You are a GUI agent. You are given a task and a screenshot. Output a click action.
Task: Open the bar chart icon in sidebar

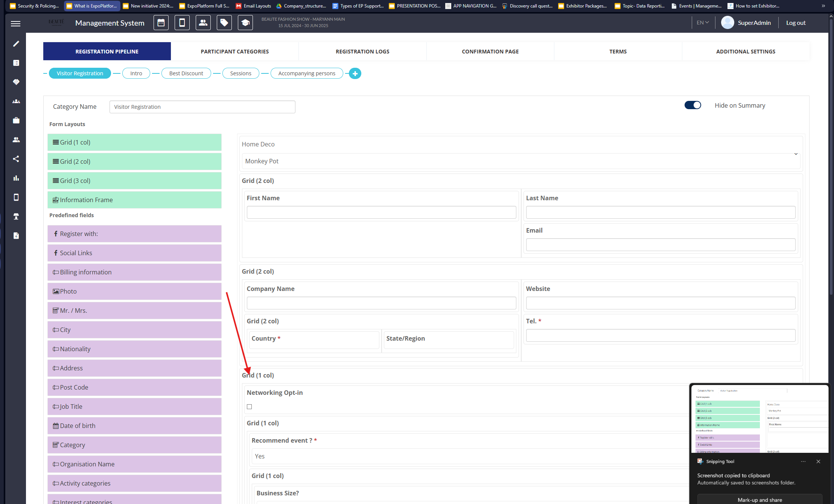[16, 178]
